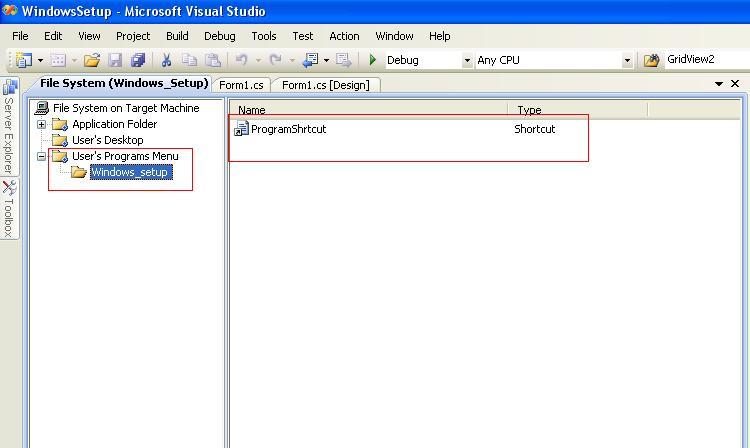Collapse the User's Programs Menu node

pos(42,156)
